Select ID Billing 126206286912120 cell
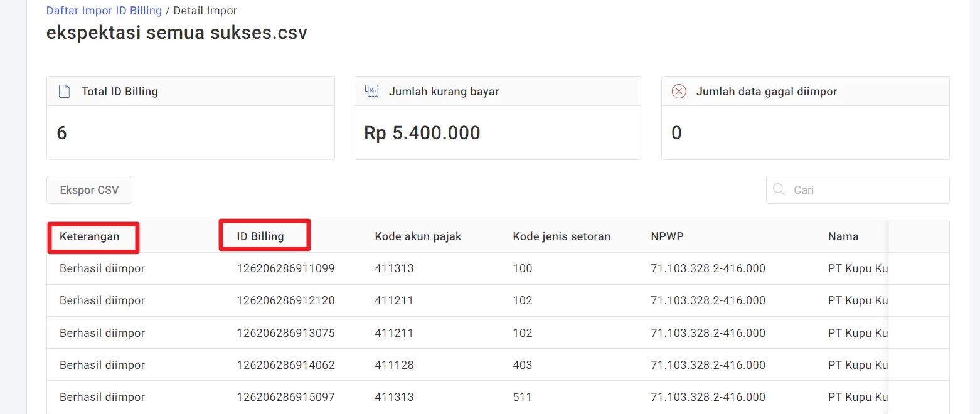Screen dimensions: 980x414 coord(285,300)
